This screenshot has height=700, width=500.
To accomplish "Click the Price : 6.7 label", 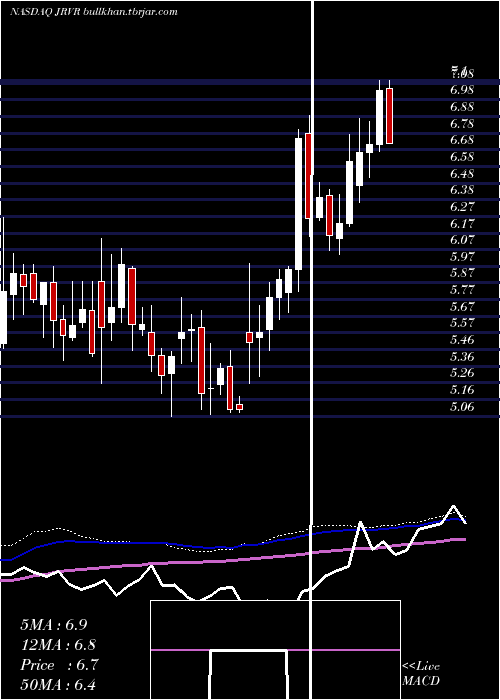I will 59,665.
